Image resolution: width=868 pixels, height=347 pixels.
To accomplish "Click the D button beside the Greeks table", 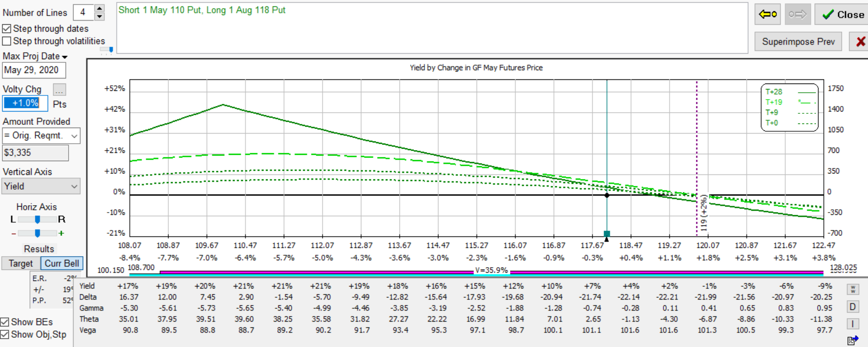I will pyautogui.click(x=853, y=307).
